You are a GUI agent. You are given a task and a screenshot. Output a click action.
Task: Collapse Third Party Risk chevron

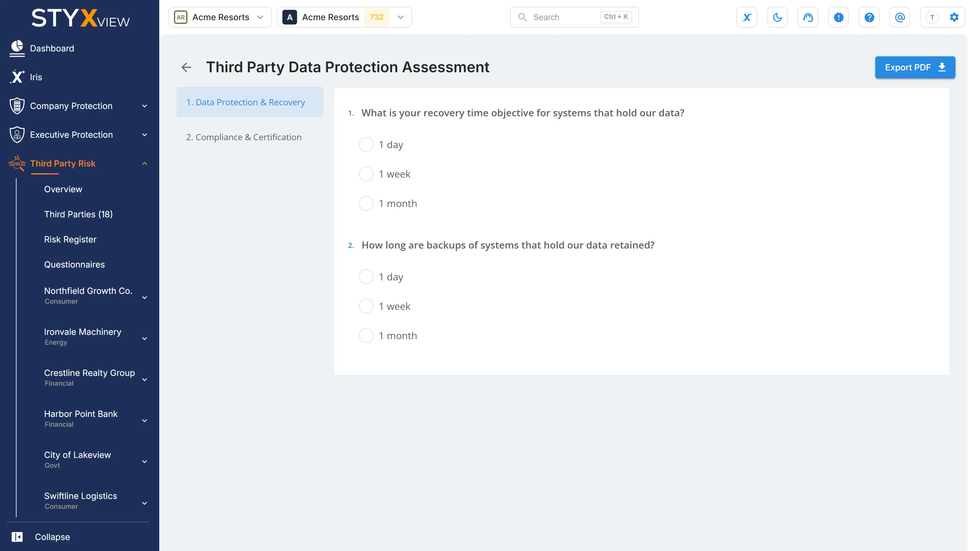(145, 163)
